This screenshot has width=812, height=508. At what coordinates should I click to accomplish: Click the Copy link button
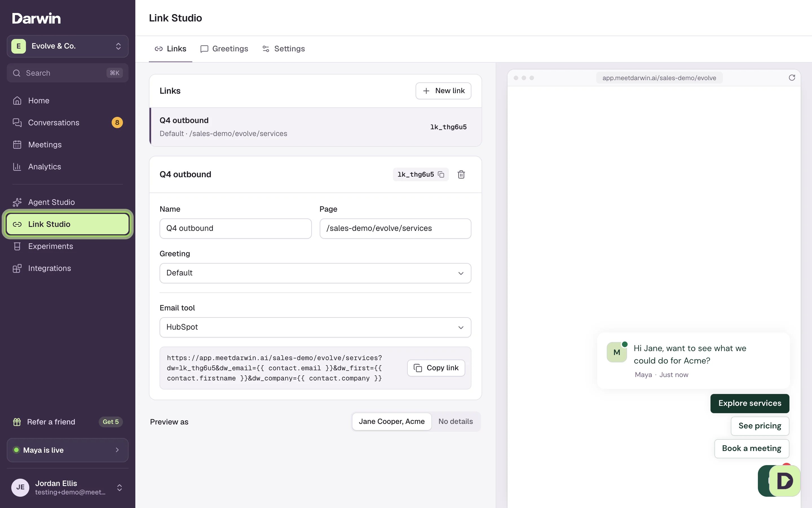[x=436, y=368]
